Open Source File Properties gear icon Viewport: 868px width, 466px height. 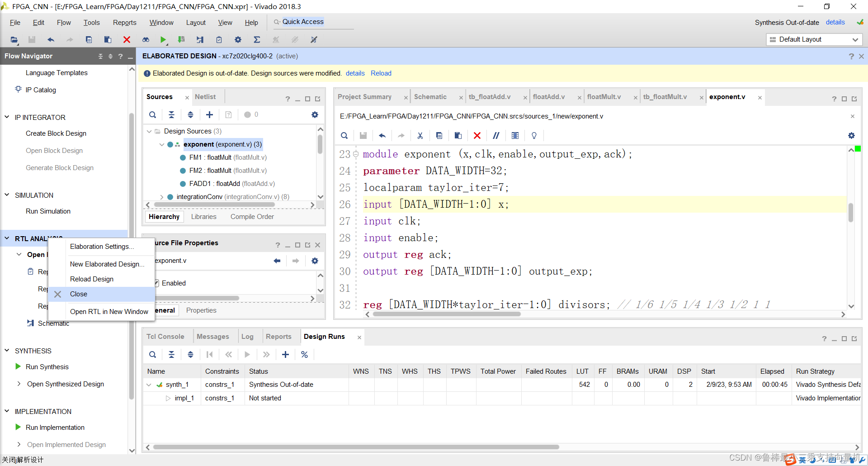(315, 261)
